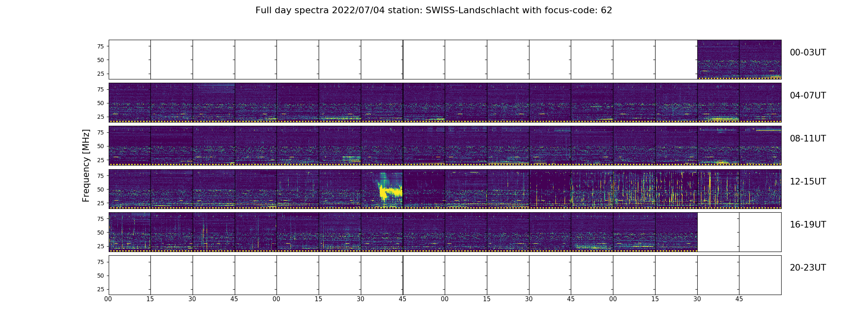Select the 25 tick of the 12-15UT row

pyautogui.click(x=100, y=203)
